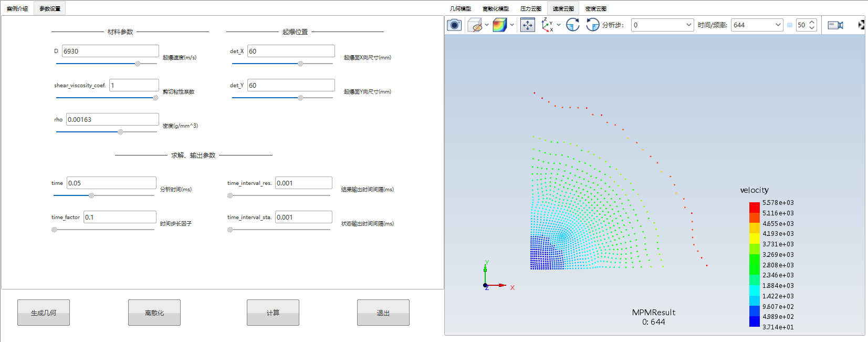Screen dimensions: 868x342
Task: Click the det_Y input field
Action: [291, 85]
